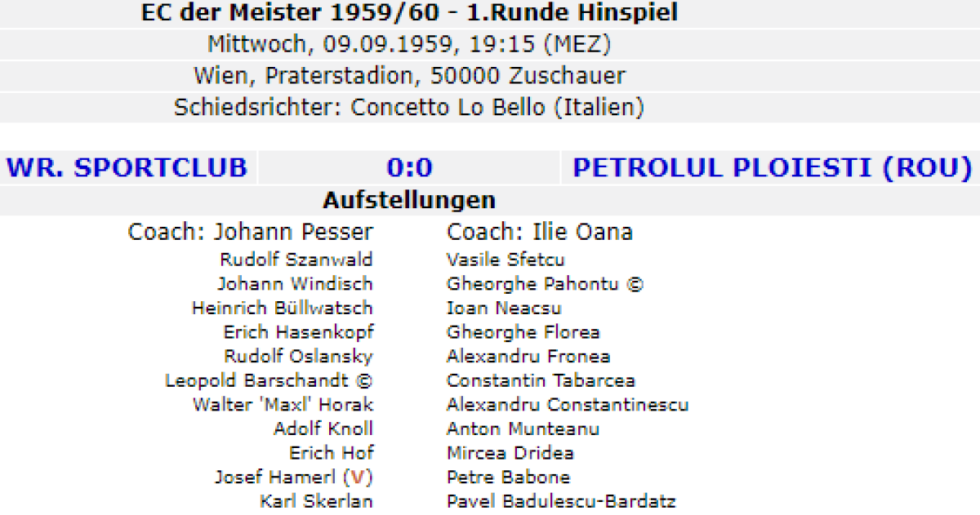This screenshot has width=980, height=515.
Task: Select striker Erich Hof
Action: click(x=331, y=453)
